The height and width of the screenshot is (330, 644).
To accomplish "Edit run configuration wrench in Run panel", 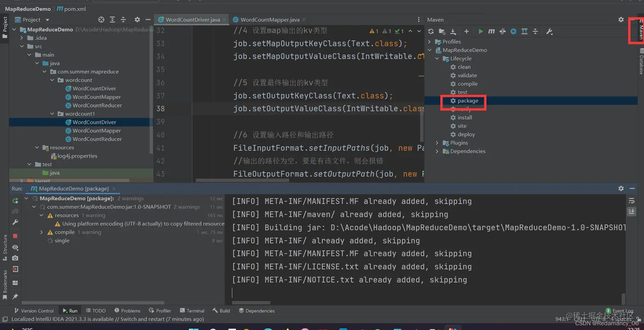I will (15, 222).
